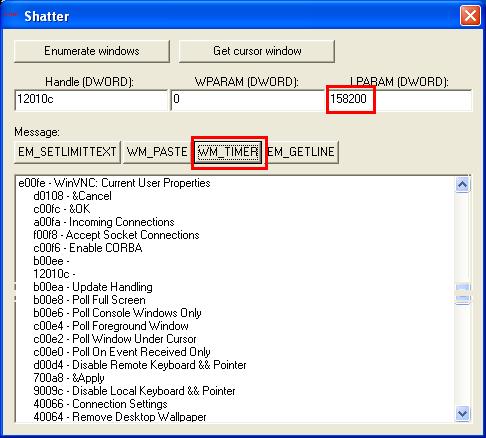Click the Enumerate windows button
486x438 pixels.
click(92, 51)
